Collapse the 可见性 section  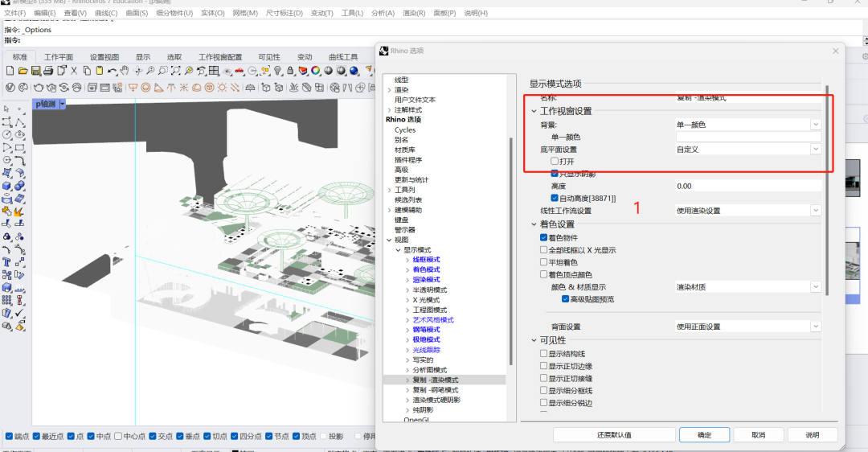534,340
